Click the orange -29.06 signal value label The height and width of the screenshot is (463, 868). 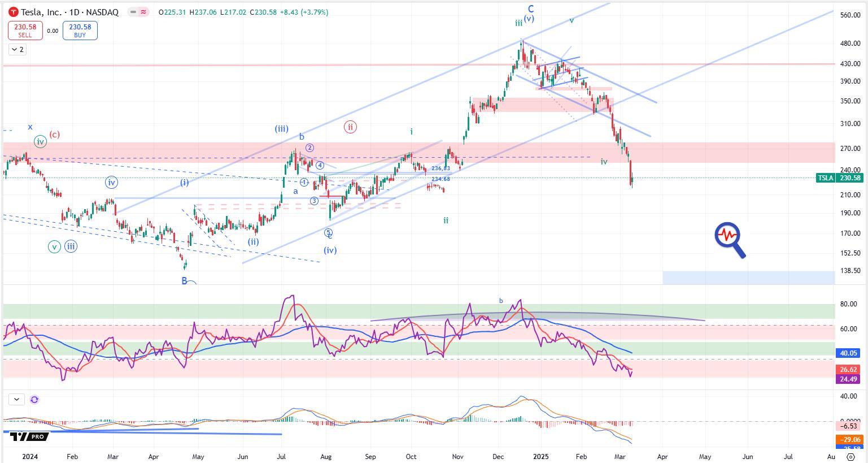tap(849, 439)
